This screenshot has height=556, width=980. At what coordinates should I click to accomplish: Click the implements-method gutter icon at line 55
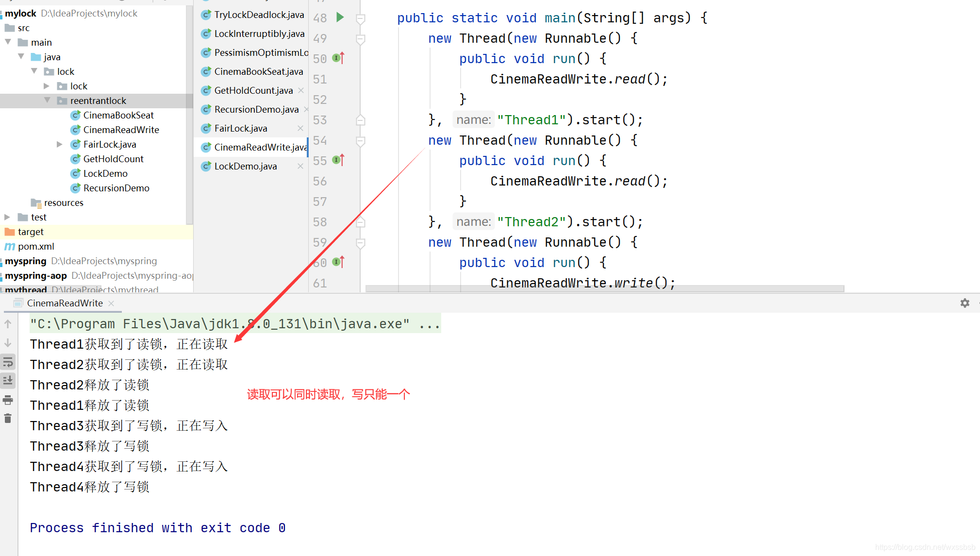[338, 160]
